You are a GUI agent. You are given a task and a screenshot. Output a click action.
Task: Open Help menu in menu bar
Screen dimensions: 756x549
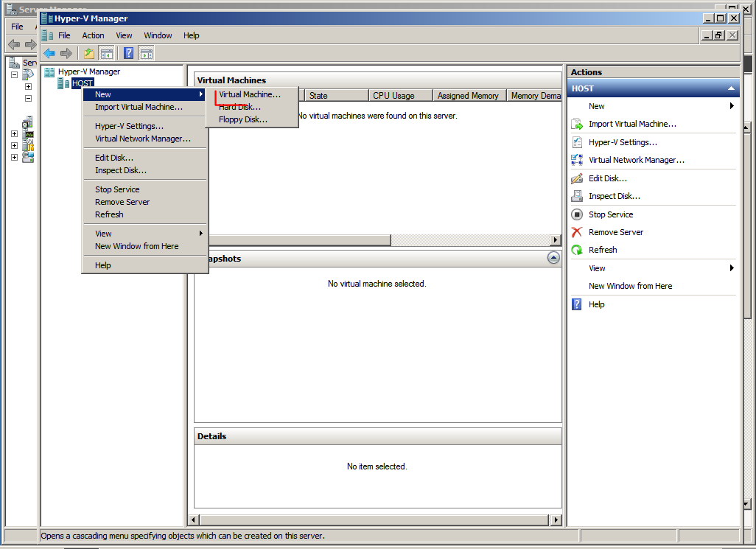pos(192,35)
